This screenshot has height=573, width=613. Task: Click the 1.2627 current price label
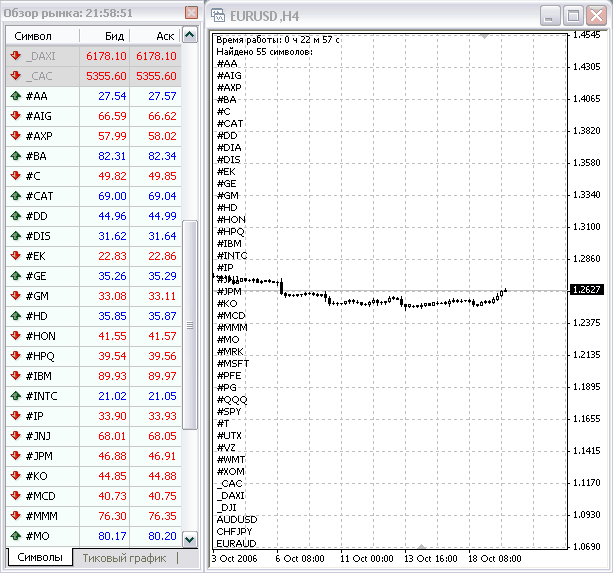tap(586, 290)
